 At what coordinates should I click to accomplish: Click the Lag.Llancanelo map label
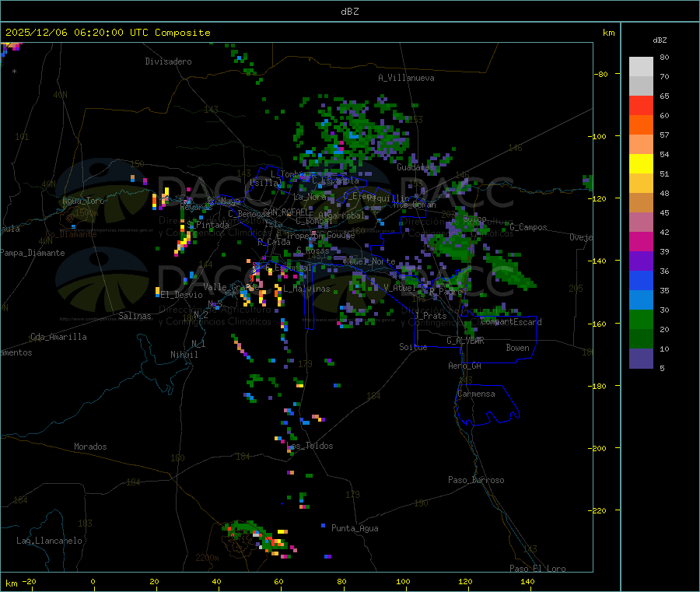(x=49, y=541)
